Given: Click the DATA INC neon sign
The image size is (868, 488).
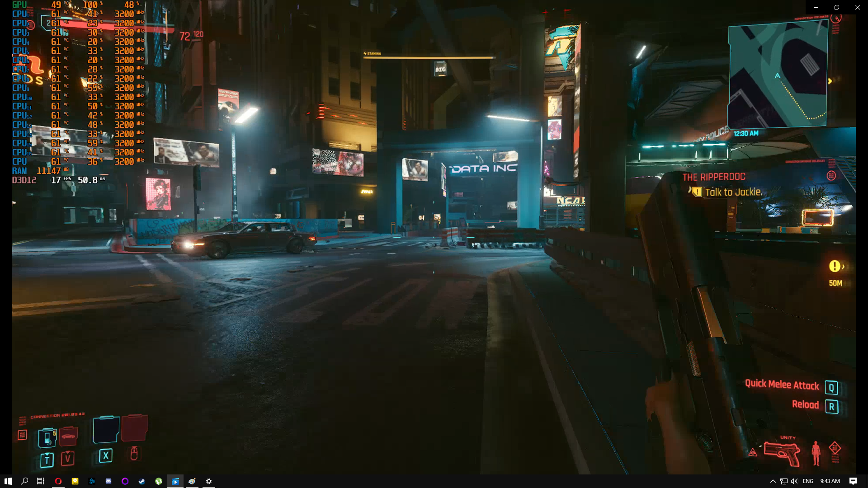Looking at the screenshot, I should pos(483,169).
